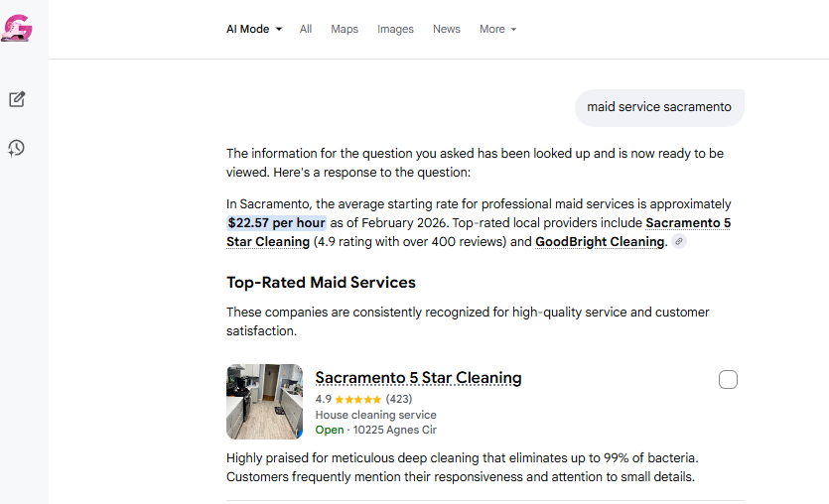Tick the Sacramento 5 Star Cleaning checkbox

point(728,379)
